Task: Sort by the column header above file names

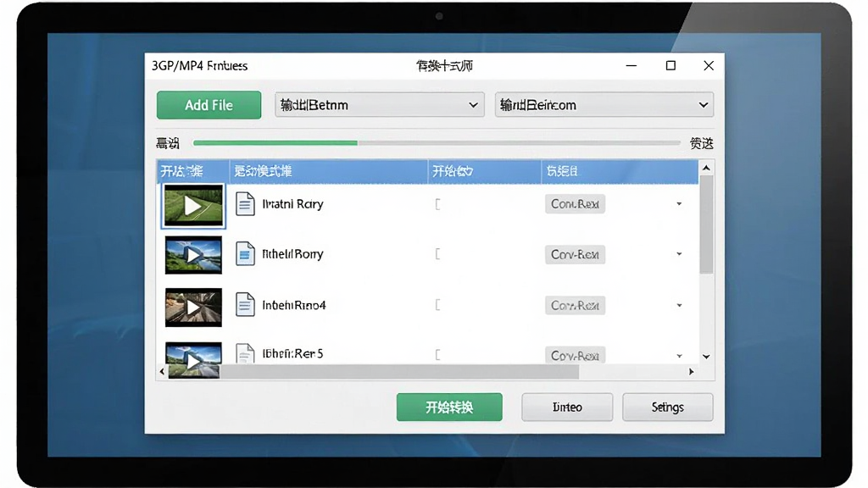Action: coord(329,171)
